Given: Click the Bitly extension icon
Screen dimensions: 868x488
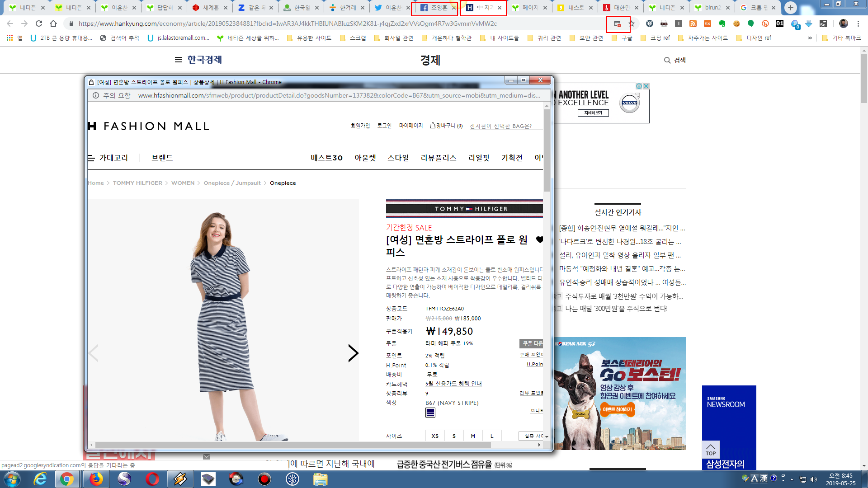Looking at the screenshot, I should (x=765, y=23).
